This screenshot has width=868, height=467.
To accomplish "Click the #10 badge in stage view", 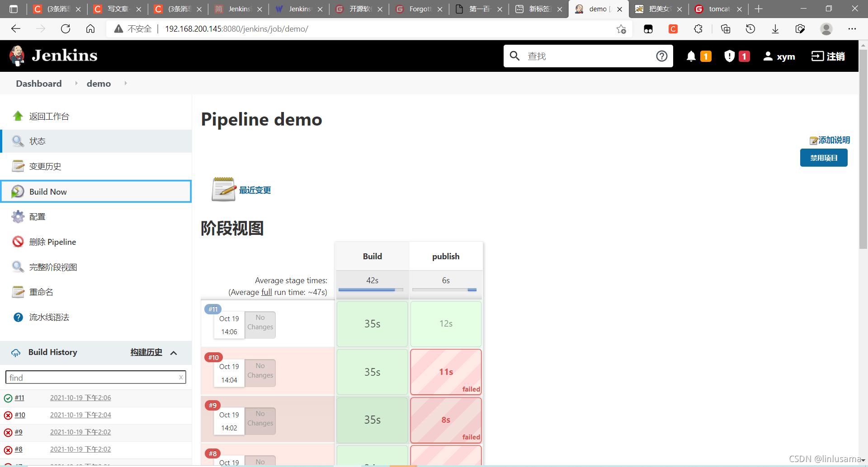I will (x=213, y=357).
